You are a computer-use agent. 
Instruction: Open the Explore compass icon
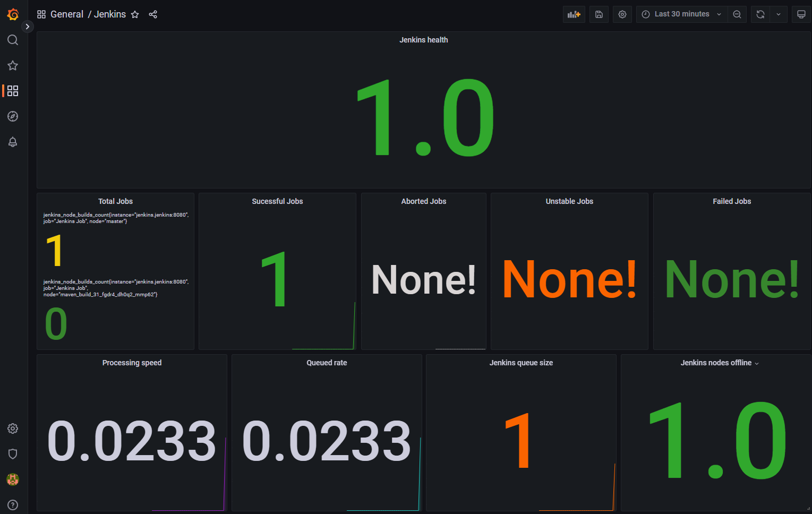click(13, 116)
